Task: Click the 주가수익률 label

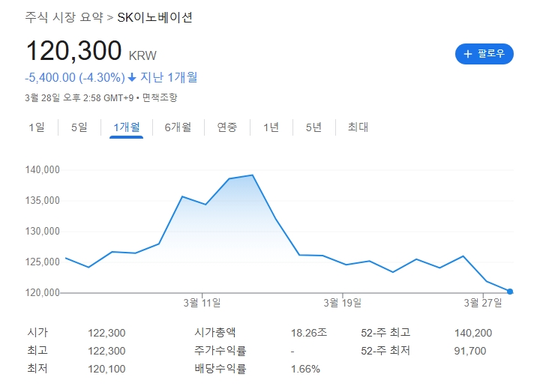Action: coord(220,350)
